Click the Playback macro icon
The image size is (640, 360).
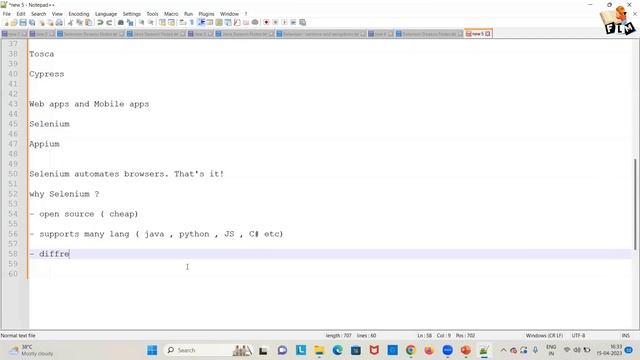284,22
